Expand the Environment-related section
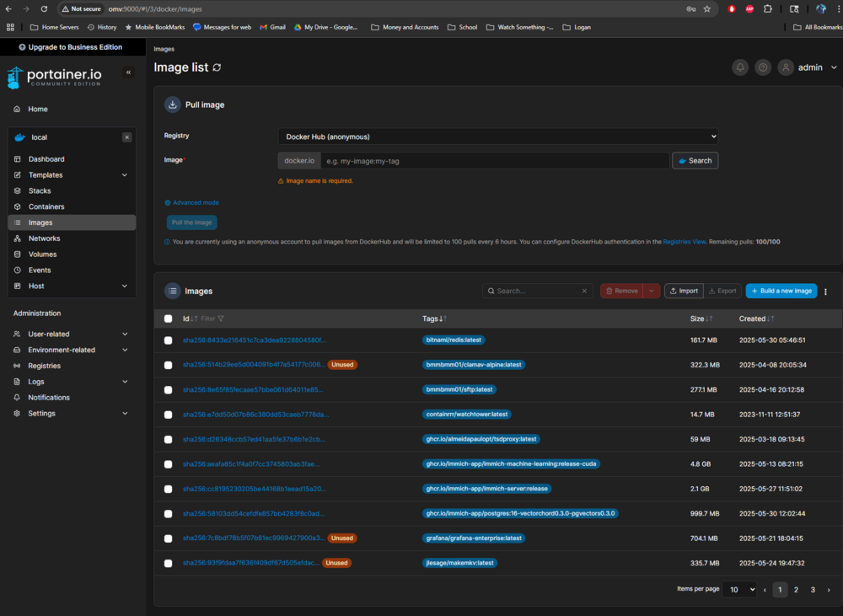Viewport: 843px width, 616px height. pyautogui.click(x=125, y=350)
